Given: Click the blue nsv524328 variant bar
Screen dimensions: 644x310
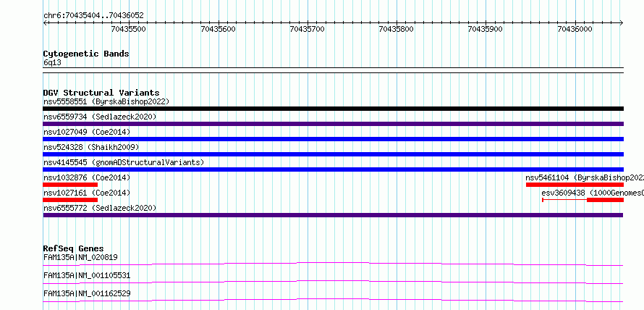Looking at the screenshot, I should 333,154.
